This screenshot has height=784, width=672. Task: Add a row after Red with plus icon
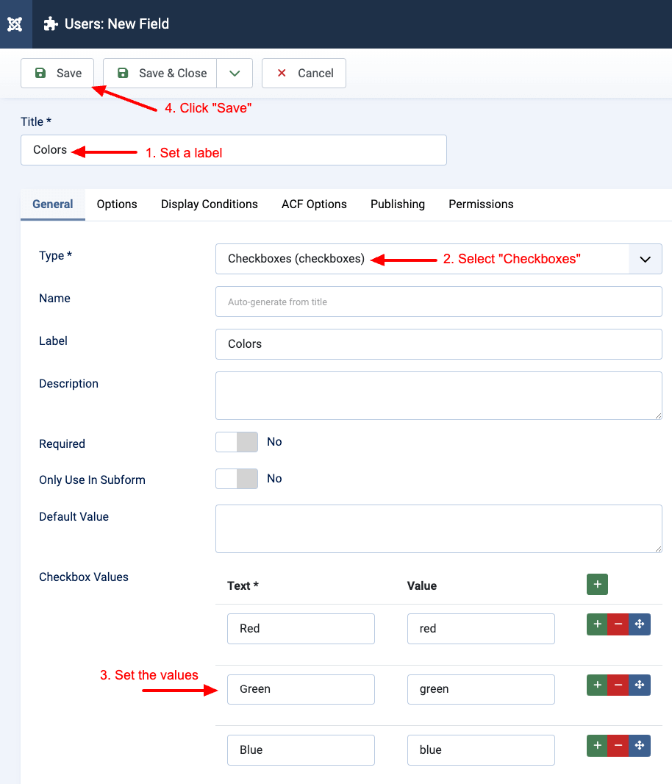(x=597, y=624)
